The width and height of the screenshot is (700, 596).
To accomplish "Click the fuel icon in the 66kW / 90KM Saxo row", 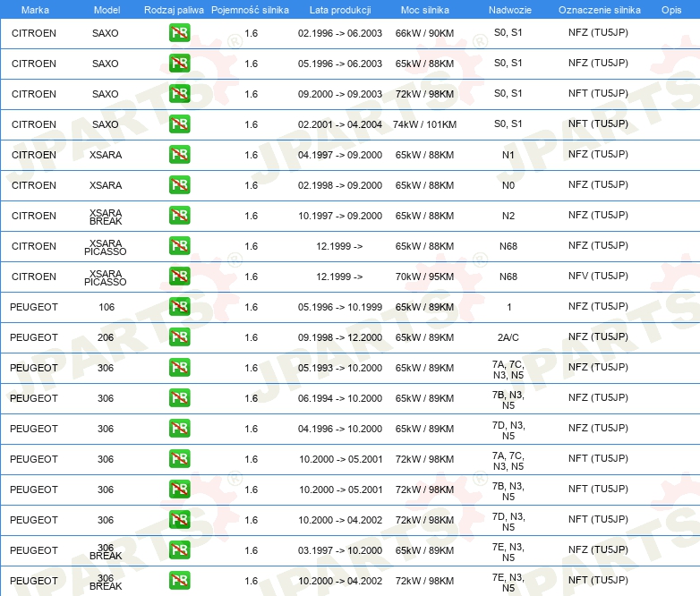I will pyautogui.click(x=179, y=33).
